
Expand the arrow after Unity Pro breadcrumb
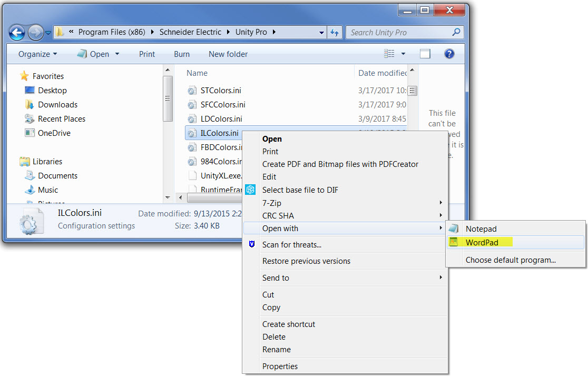[x=274, y=32]
